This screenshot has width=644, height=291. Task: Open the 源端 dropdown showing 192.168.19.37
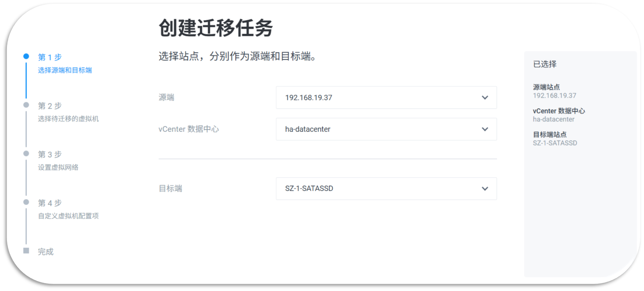(x=386, y=98)
